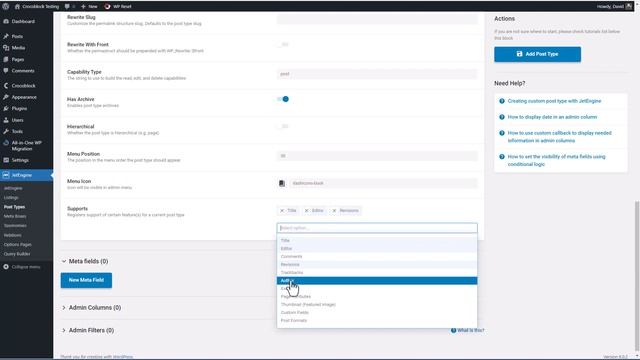Viewport: 640px width, 360px height.
Task: Open Options Pages submenu item
Action: [x=18, y=244]
